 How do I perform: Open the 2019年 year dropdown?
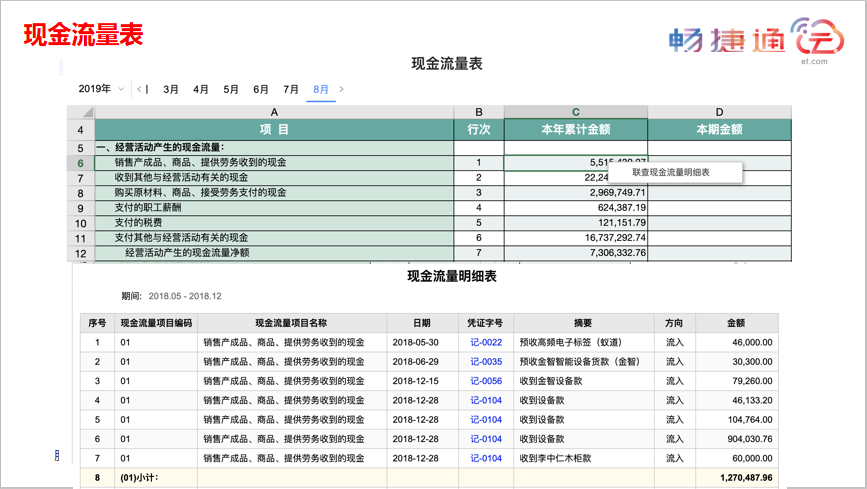(101, 89)
